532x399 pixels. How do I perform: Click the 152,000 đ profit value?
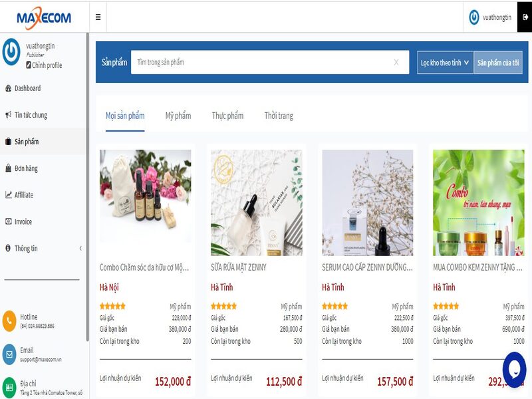173,382
